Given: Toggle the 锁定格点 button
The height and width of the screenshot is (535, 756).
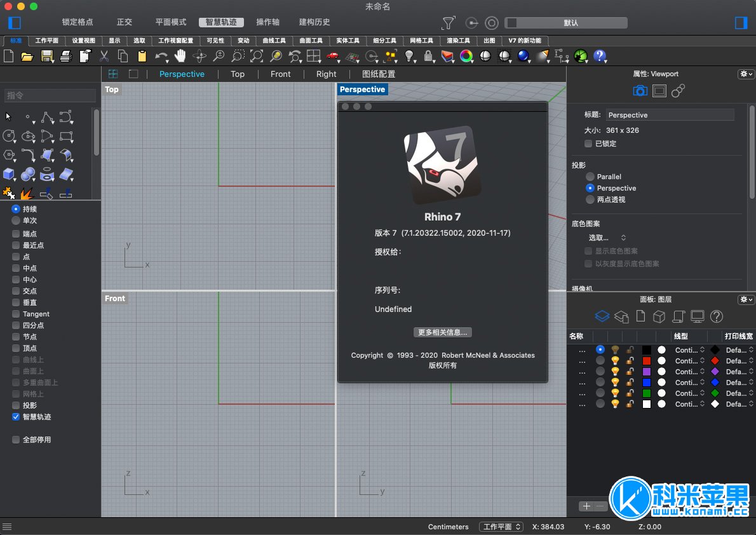Looking at the screenshot, I should pyautogui.click(x=77, y=22).
